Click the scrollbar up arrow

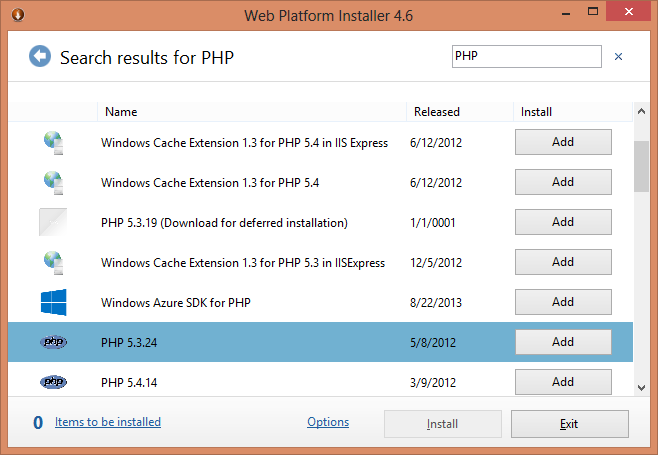[641, 111]
